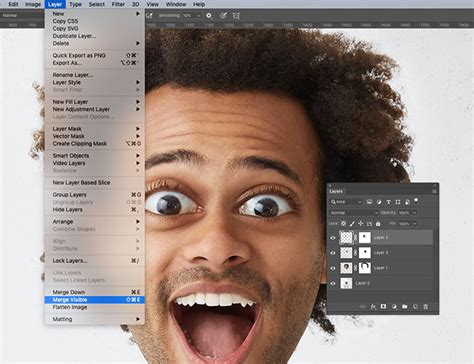
Task: Create new fill or adjustment layer icon
Action: pyautogui.click(x=394, y=306)
